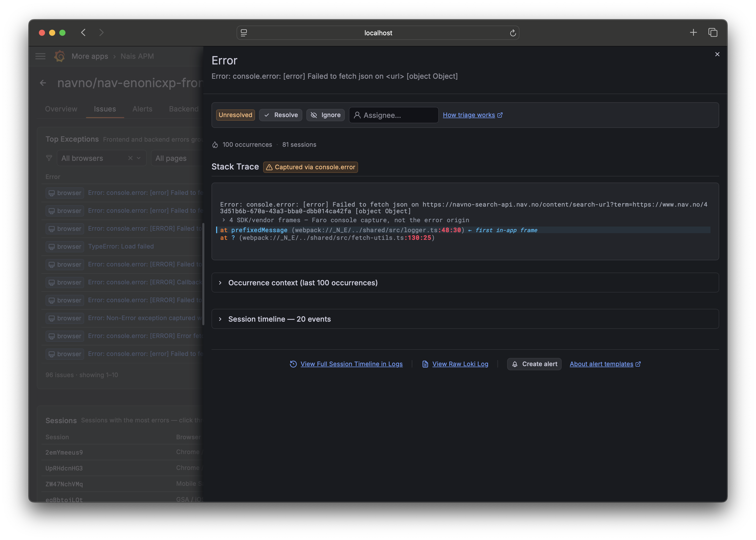Viewport: 756px width, 540px height.
Task: Click the Unresolved status badge
Action: 235,115
